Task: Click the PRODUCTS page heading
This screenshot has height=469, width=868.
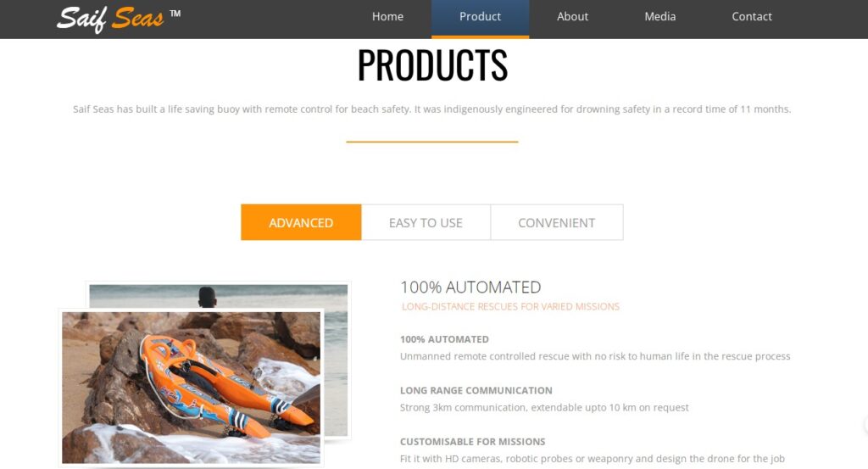Action: tap(432, 64)
